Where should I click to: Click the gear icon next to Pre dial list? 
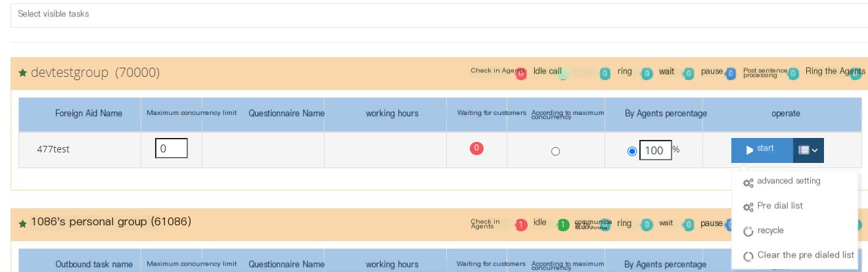coord(748,207)
